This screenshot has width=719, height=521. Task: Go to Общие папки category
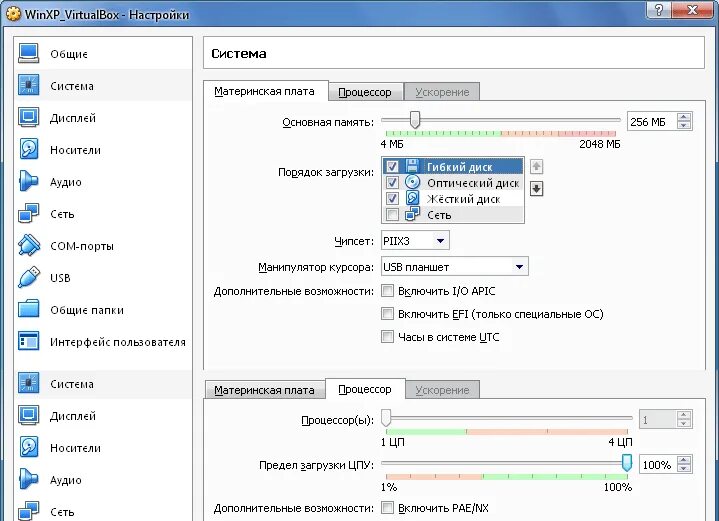click(x=103, y=310)
